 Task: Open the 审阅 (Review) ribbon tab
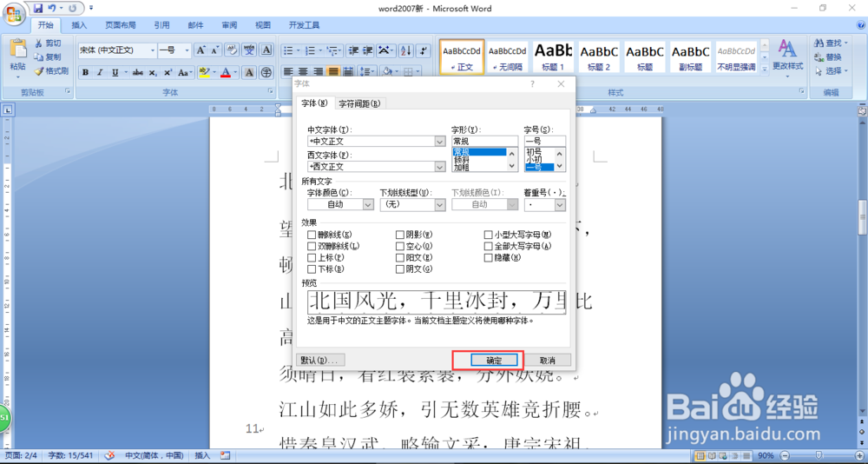229,25
